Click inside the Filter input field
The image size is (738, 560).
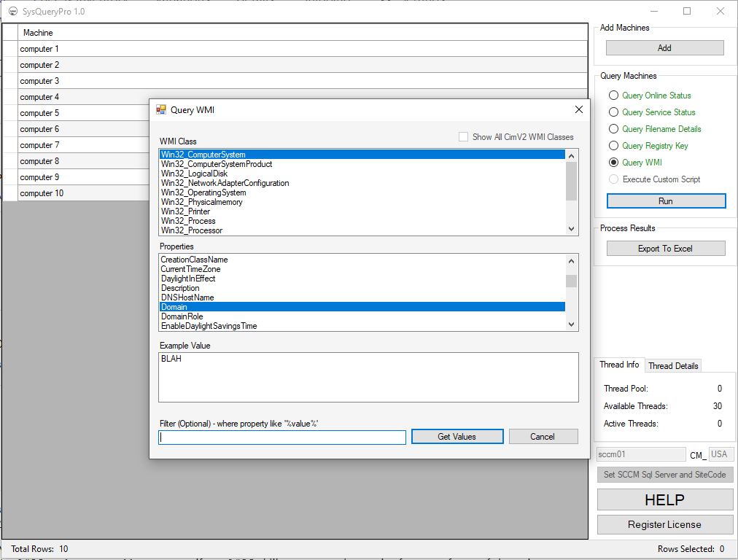281,437
